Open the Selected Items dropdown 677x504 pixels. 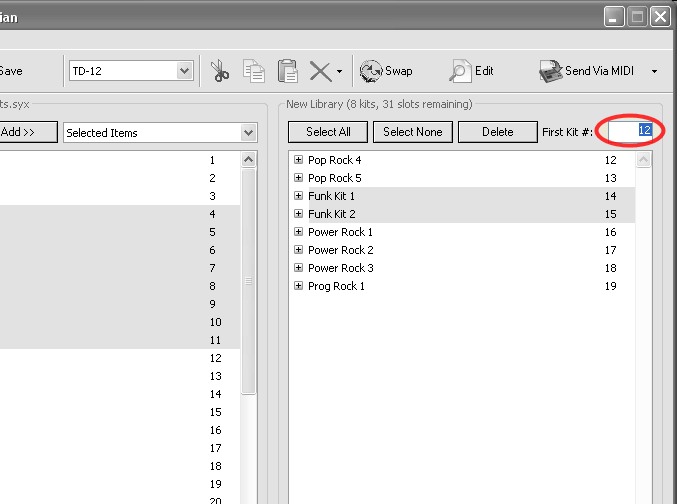248,133
